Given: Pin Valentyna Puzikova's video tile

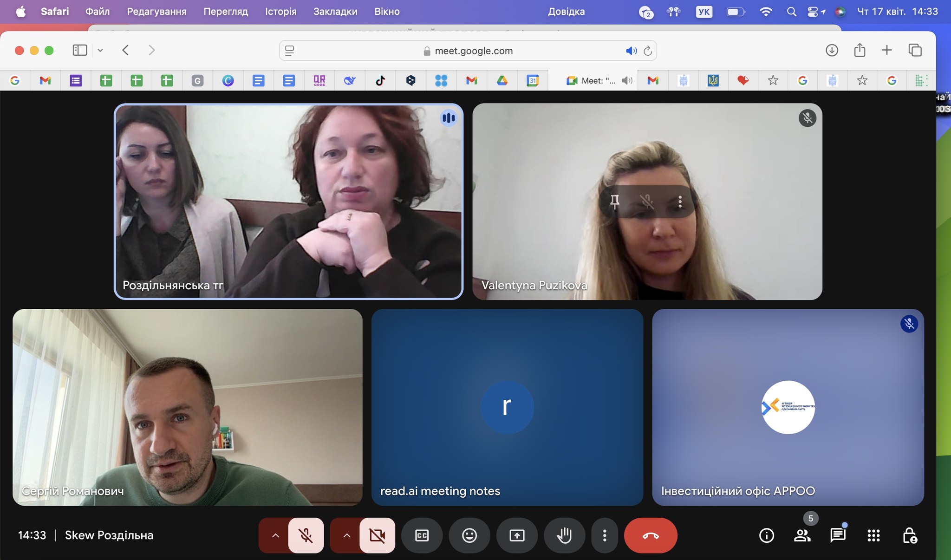Looking at the screenshot, I should click(615, 201).
